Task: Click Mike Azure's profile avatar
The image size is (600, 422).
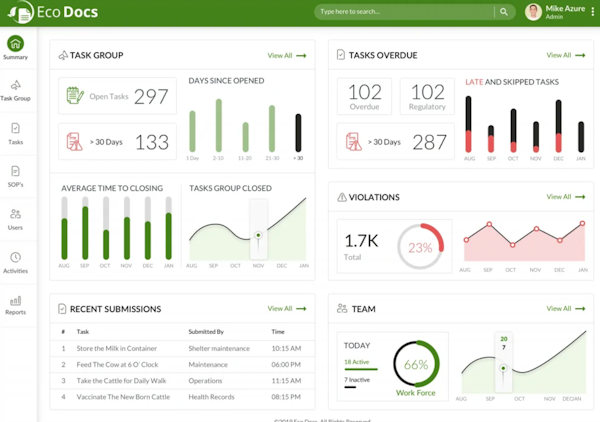Action: point(533,12)
